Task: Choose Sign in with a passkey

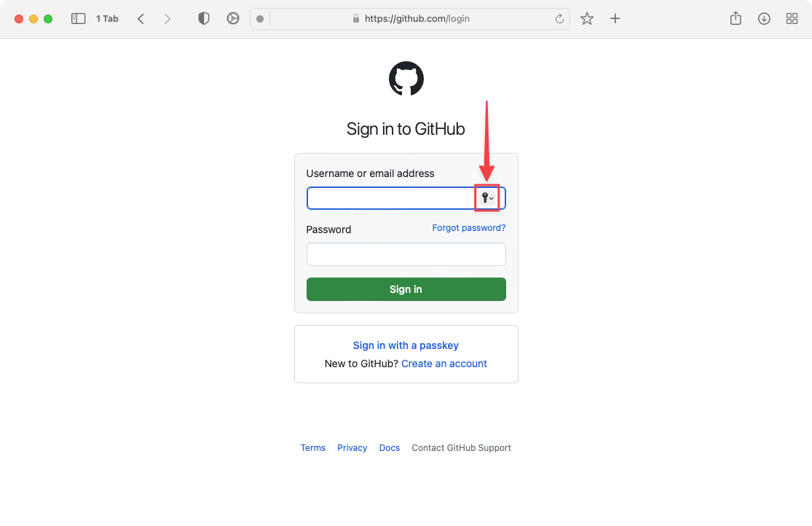Action: click(x=406, y=345)
